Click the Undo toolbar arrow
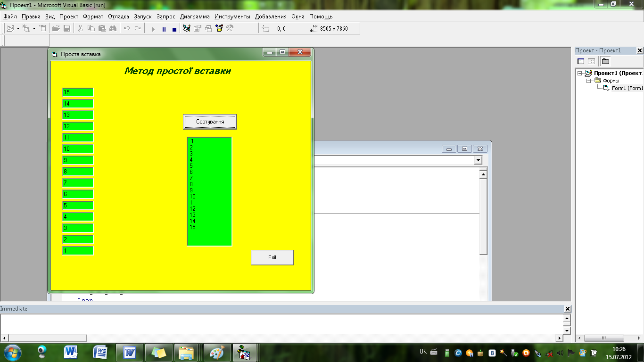 126,28
